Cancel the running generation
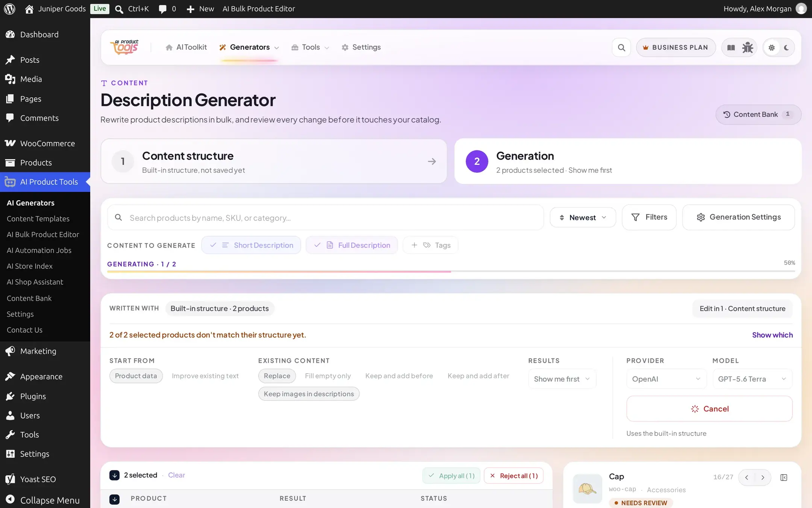The image size is (812, 508). (x=709, y=409)
